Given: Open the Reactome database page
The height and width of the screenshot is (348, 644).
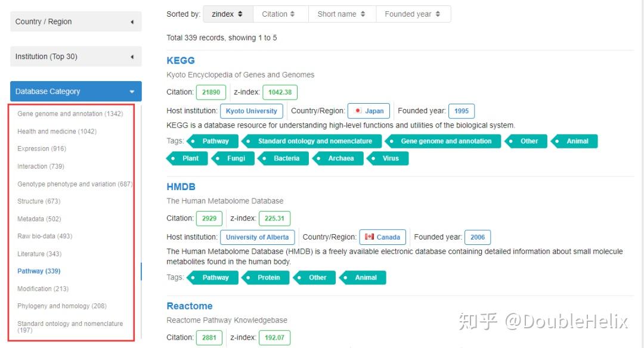Looking at the screenshot, I should [x=190, y=306].
